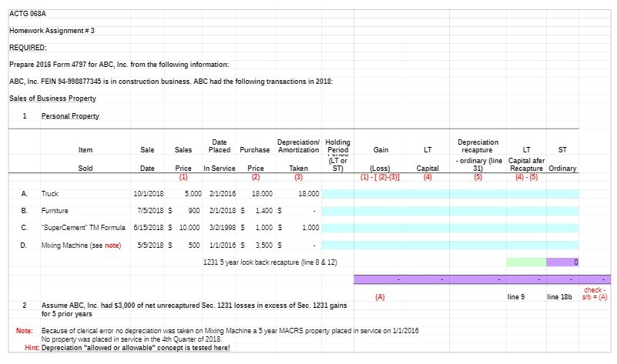Click the 'Personal Property' heading
Viewport: 617px width, 364px height.
(x=70, y=116)
